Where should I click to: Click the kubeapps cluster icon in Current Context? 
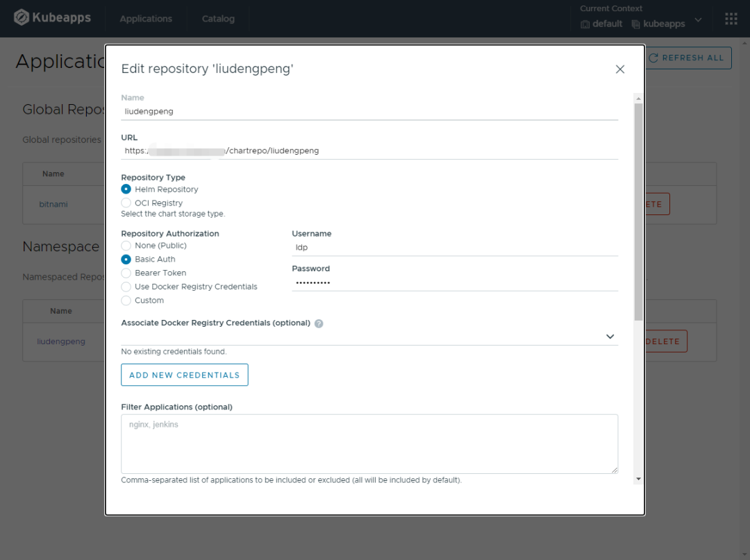tap(636, 24)
